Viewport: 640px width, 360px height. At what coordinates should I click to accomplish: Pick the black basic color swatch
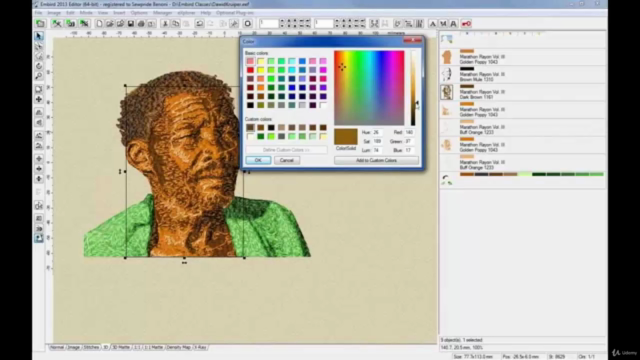tap(250, 105)
